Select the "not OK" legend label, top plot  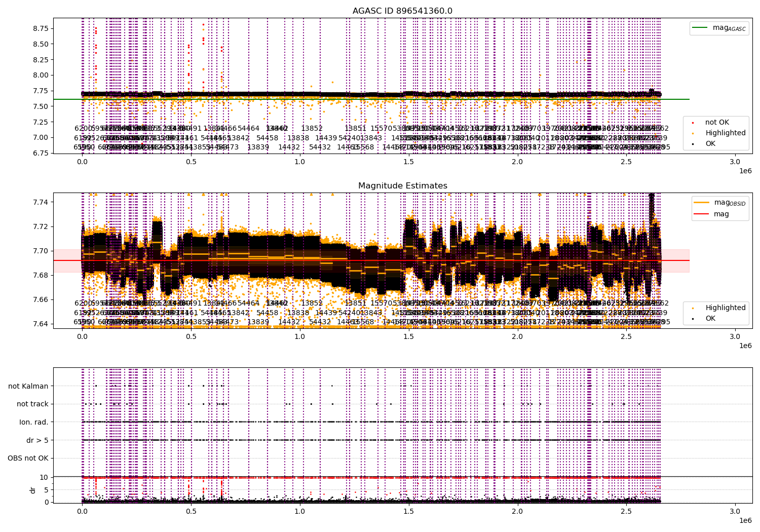(x=717, y=123)
